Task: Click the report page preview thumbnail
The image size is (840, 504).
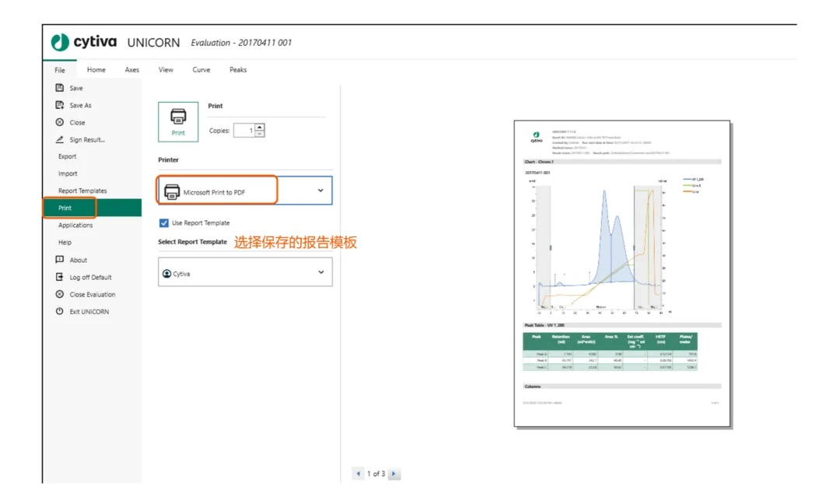Action: click(622, 274)
